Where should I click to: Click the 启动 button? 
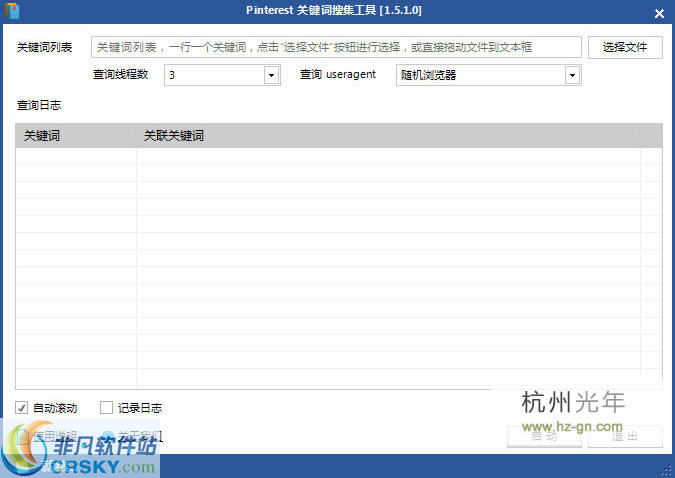(544, 436)
